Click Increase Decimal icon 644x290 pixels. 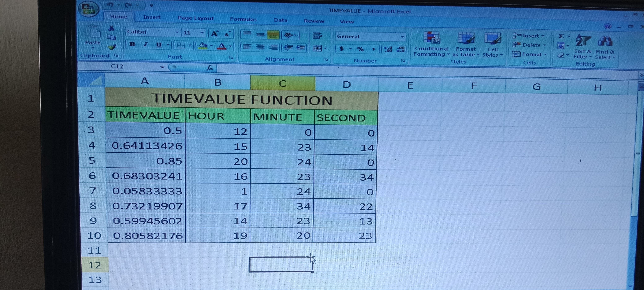(x=388, y=49)
